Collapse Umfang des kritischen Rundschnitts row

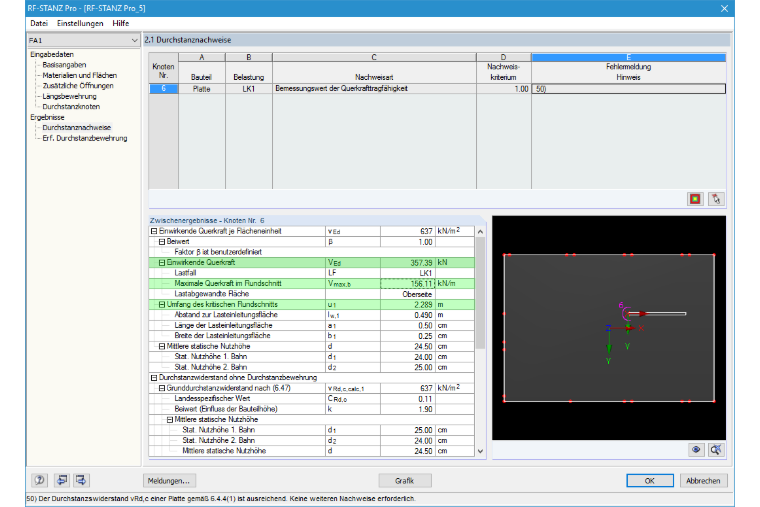click(162, 304)
